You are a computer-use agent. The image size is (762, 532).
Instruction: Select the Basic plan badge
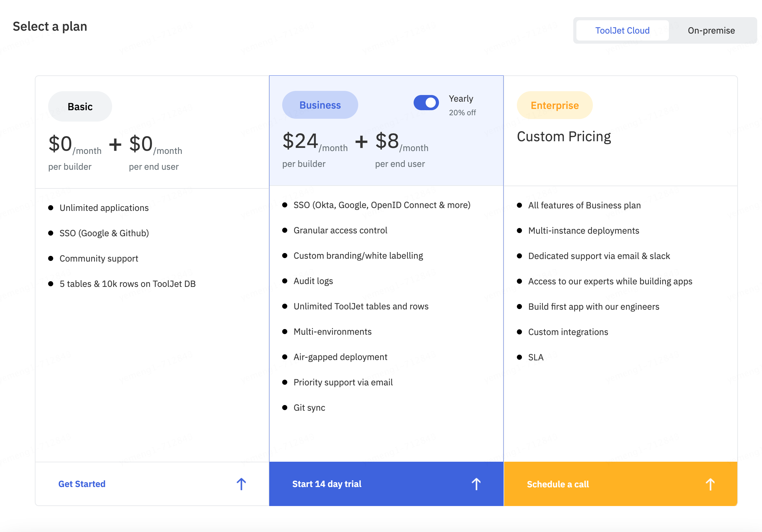coord(80,106)
